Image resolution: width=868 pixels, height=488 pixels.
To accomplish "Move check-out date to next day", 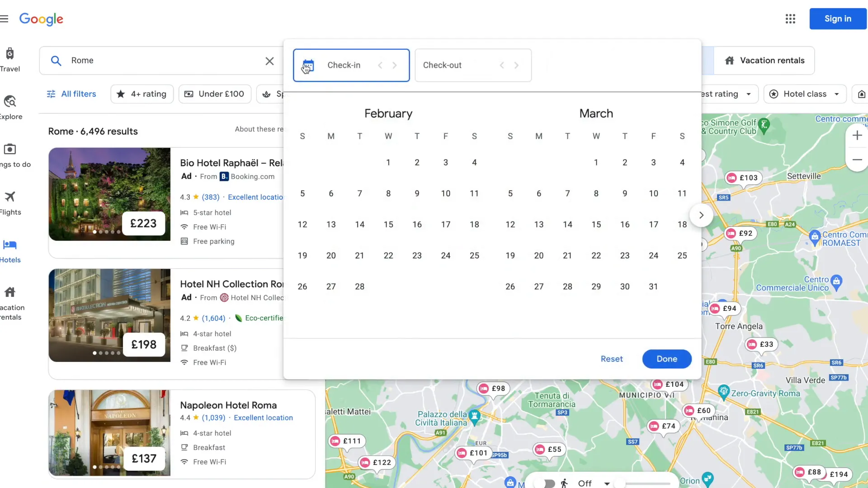I will tap(516, 66).
